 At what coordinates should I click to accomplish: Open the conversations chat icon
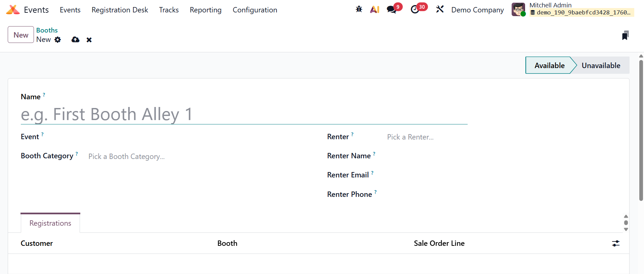pyautogui.click(x=391, y=9)
